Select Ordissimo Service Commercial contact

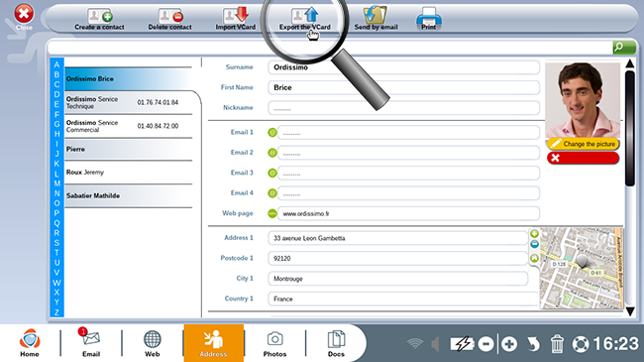click(128, 126)
